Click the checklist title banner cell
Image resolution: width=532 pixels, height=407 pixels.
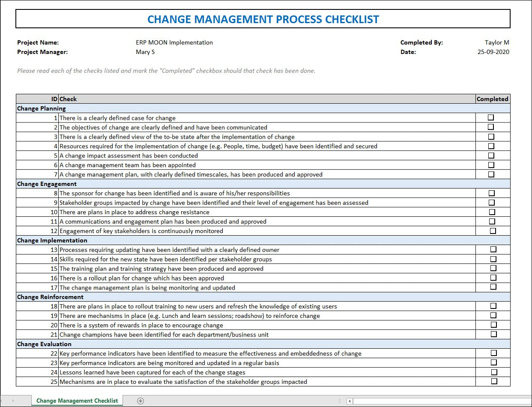click(263, 19)
